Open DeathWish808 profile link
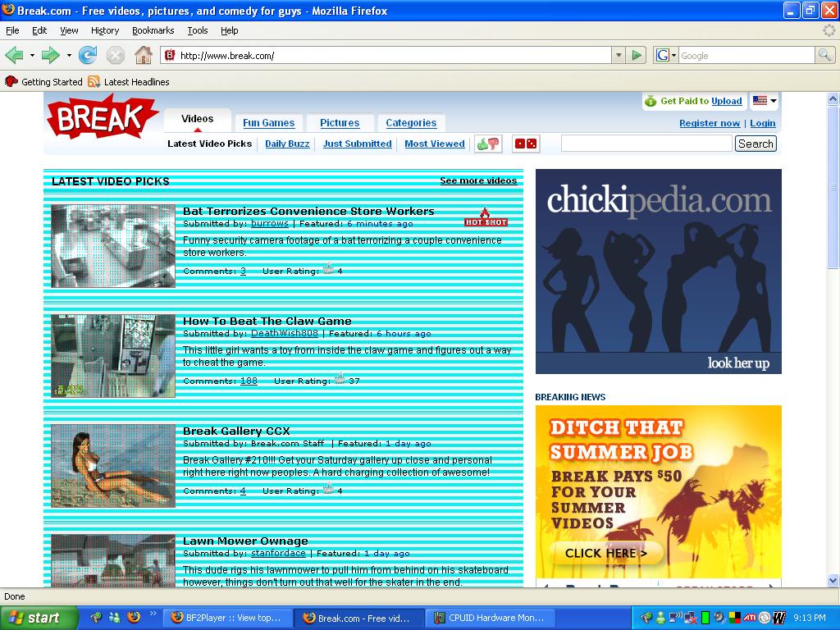This screenshot has height=630, width=840. pos(285,333)
